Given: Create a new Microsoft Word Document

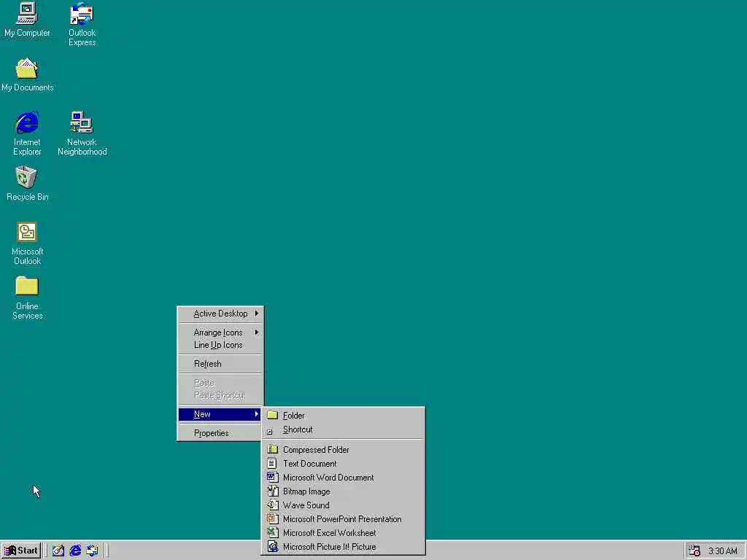Looking at the screenshot, I should [343, 477].
